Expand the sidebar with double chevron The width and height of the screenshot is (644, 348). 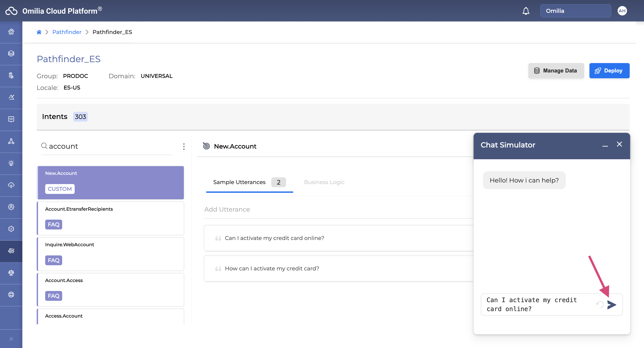(11, 339)
